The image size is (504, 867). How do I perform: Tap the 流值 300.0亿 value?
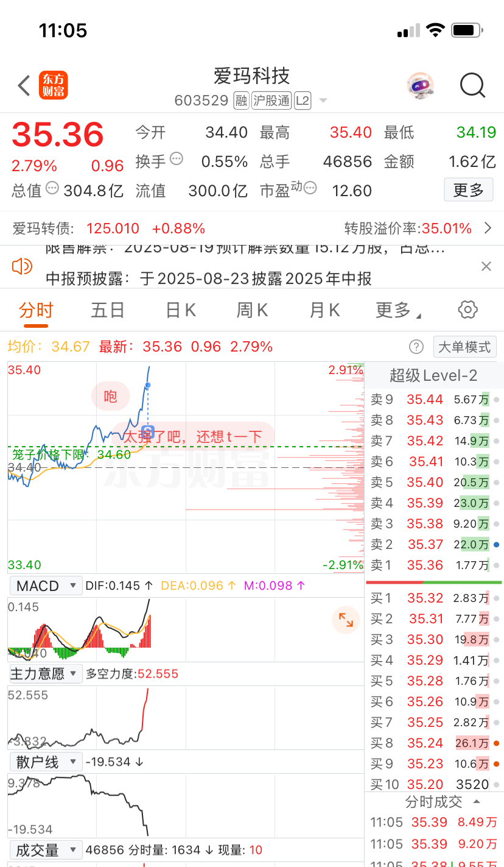pos(218,191)
